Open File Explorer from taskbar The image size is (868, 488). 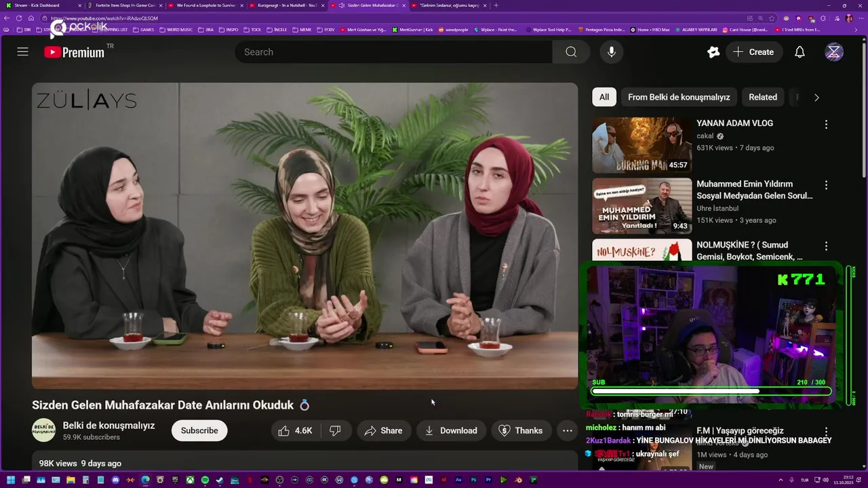pos(71,480)
